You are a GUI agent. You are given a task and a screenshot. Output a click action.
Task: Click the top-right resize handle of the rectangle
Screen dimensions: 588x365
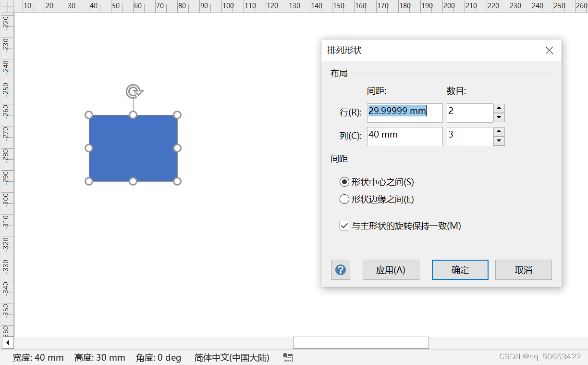177,115
